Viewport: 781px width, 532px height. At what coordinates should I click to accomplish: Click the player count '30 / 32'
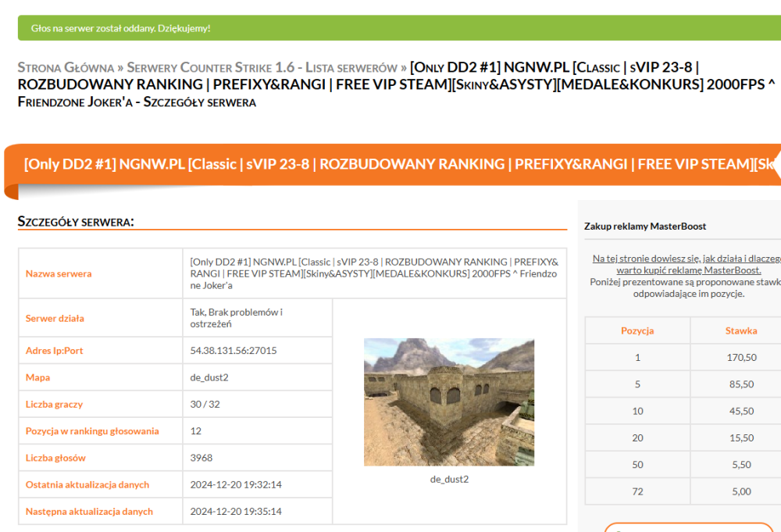pyautogui.click(x=205, y=404)
